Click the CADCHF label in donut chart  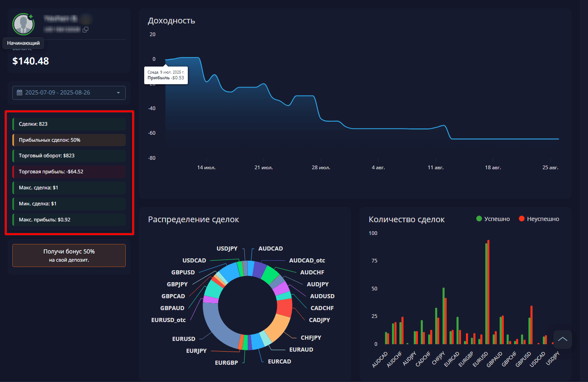(x=322, y=308)
